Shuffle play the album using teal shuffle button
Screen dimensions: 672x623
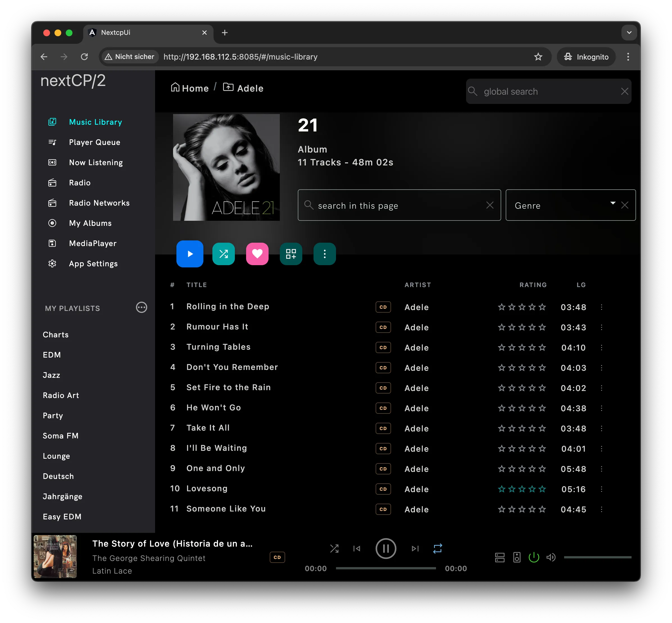pos(224,254)
